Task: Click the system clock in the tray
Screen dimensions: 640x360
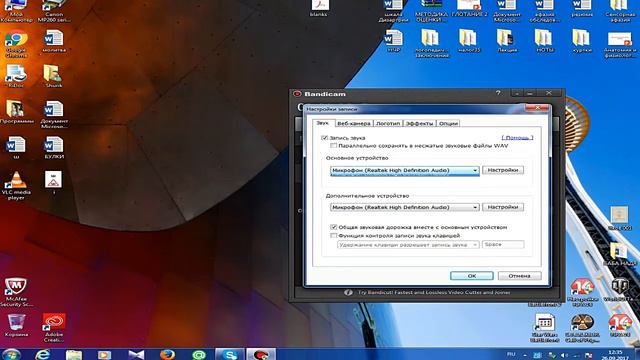Action: click(615, 355)
